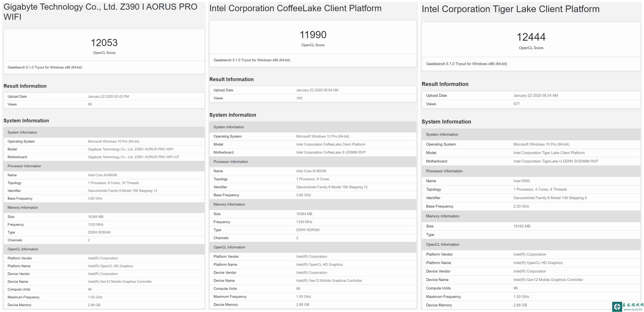Select memory frequency 1330 MHz
Viewport: 644px width, 312px height.
[x=304, y=222]
